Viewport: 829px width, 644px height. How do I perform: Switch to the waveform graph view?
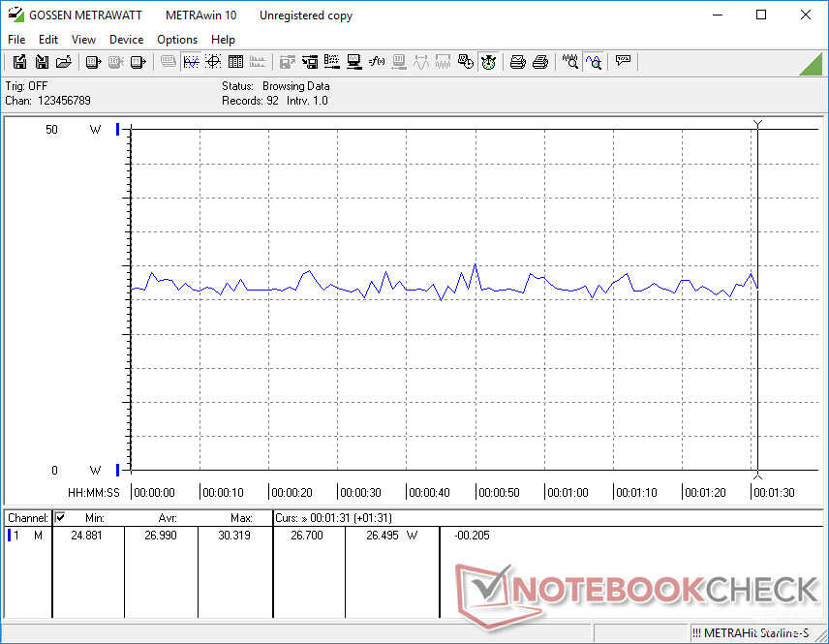191,62
